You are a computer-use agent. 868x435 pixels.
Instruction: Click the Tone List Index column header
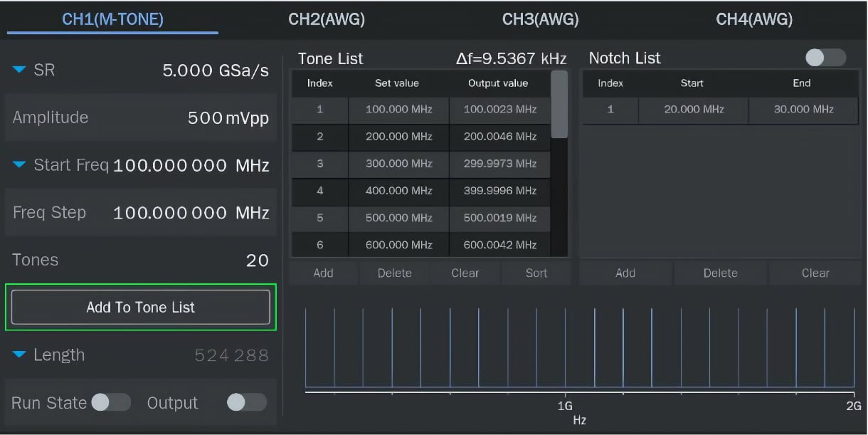[x=320, y=83]
